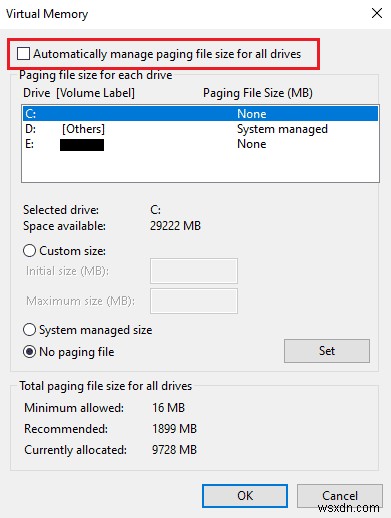Click the 9728 MB currently allocated value
The image size is (391, 518).
[174, 450]
